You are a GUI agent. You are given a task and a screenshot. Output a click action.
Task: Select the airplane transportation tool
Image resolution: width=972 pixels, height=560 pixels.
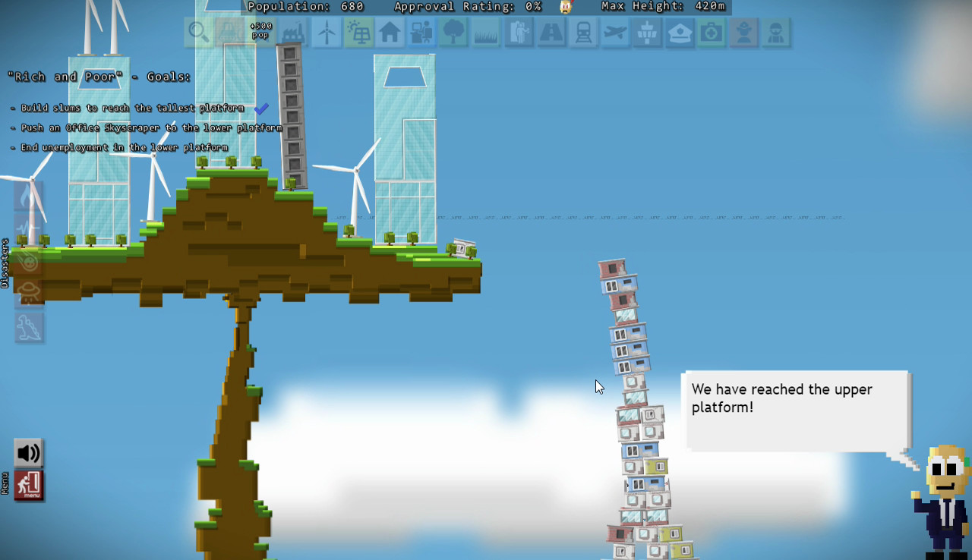coord(615,33)
